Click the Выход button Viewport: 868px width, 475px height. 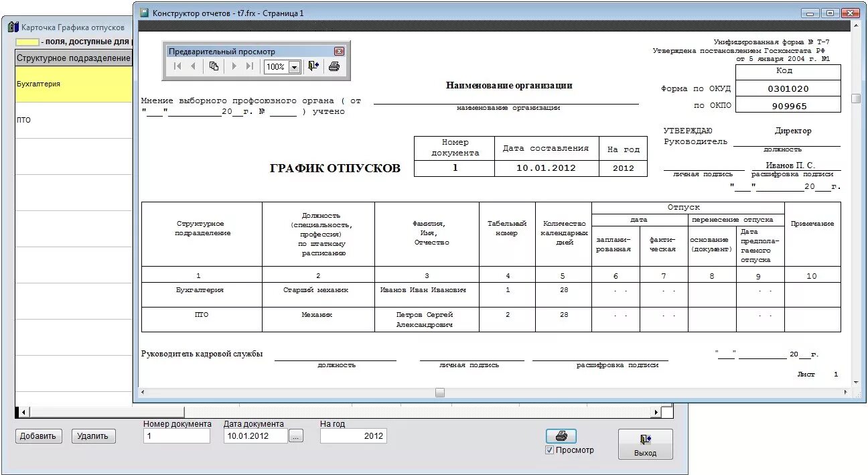pos(646,444)
